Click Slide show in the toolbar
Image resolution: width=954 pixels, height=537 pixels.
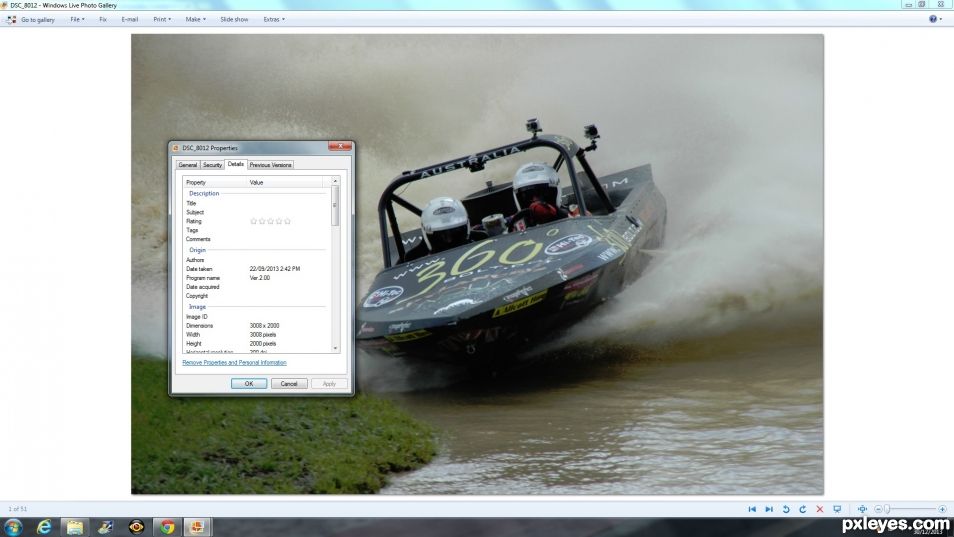coord(234,19)
